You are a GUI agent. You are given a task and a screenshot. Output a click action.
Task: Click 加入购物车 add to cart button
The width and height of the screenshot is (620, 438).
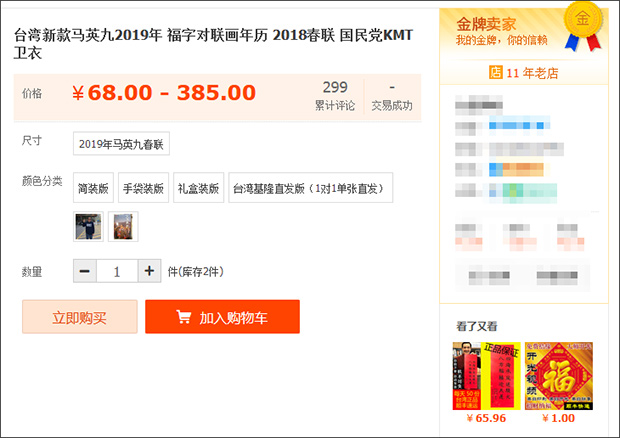pyautogui.click(x=222, y=317)
